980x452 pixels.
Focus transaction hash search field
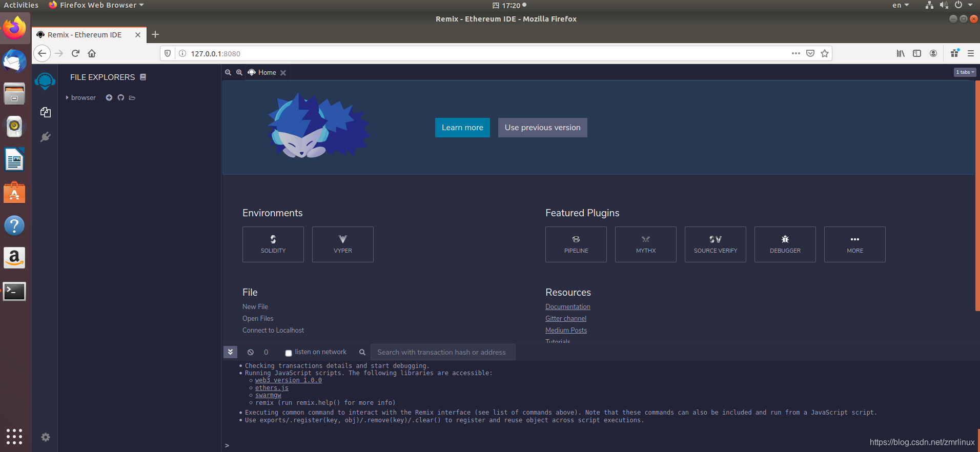[x=443, y=352]
